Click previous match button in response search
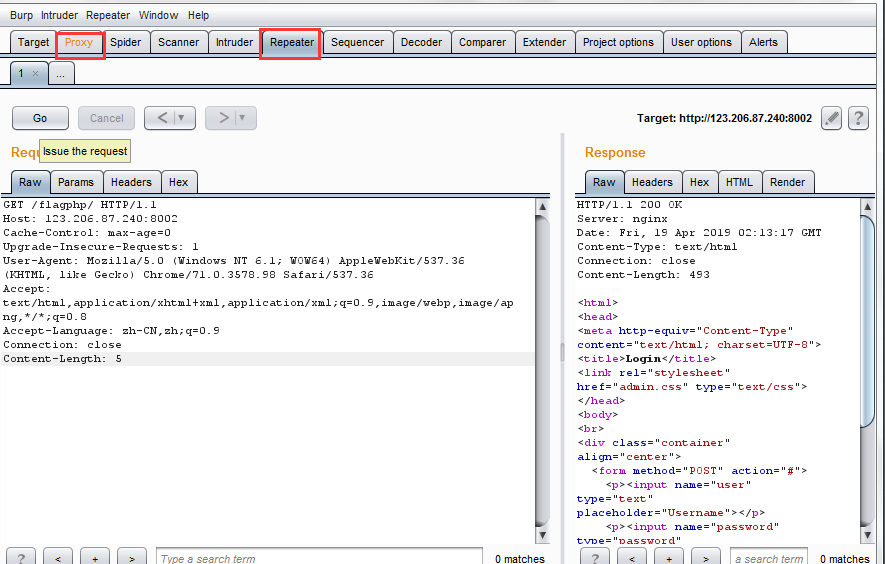This screenshot has width=885, height=564. pos(632,558)
